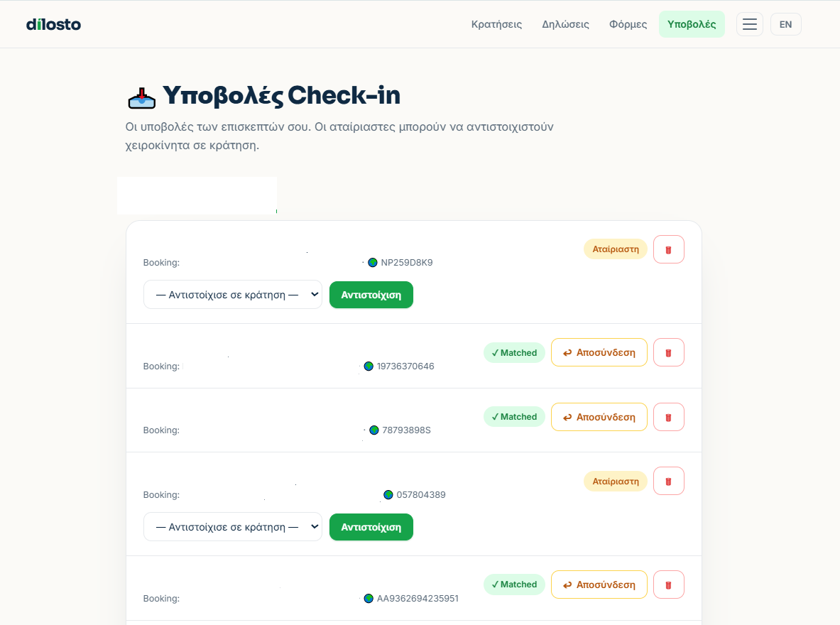The width and height of the screenshot is (840, 625).
Task: Click the Matched badge for AA9362694235951
Action: coord(514,585)
